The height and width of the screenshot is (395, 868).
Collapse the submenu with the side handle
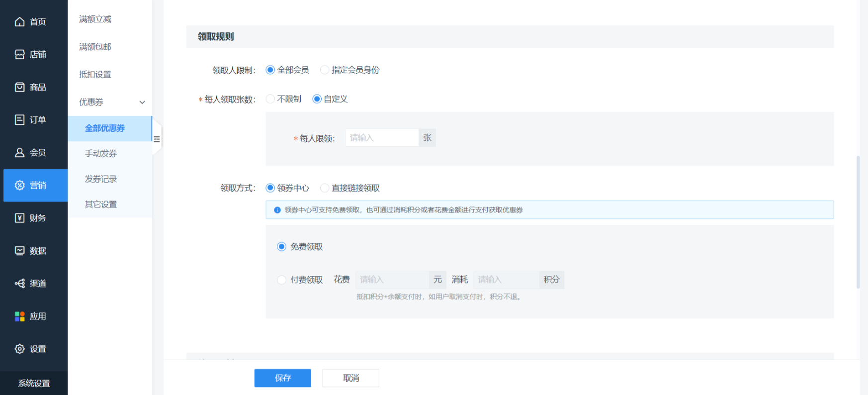click(x=157, y=139)
